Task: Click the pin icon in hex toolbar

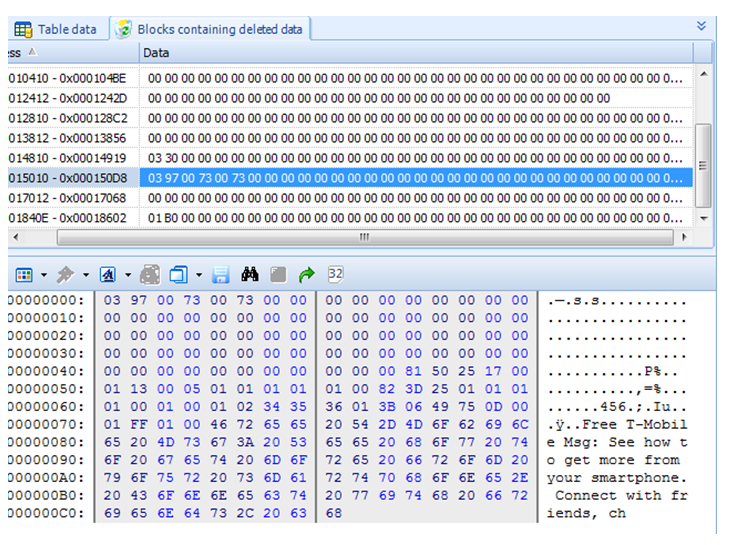Action: [66, 274]
